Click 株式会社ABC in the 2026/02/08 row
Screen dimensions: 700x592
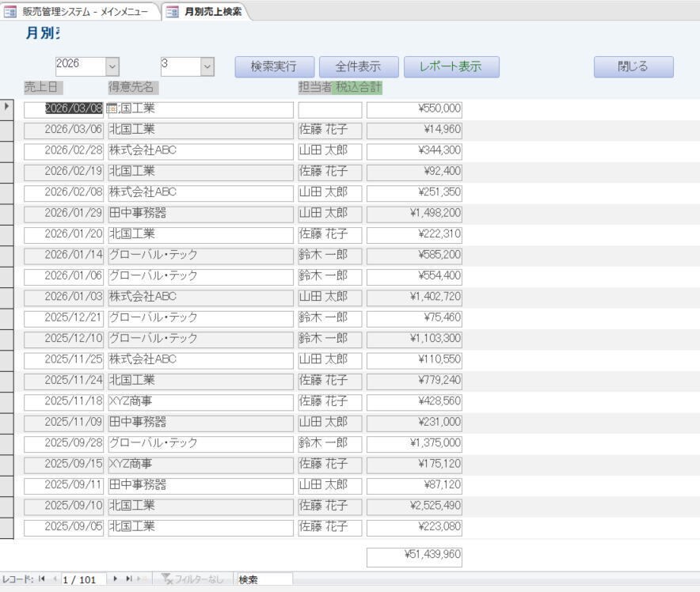pos(201,194)
